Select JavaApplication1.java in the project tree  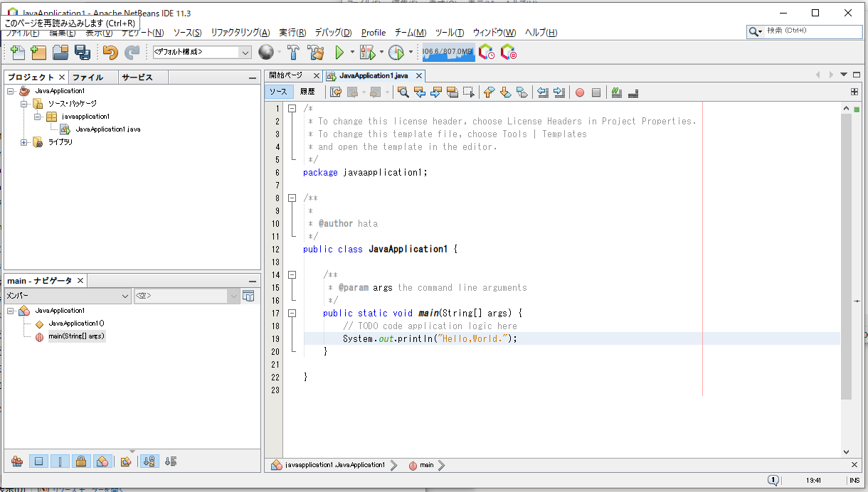pos(107,129)
